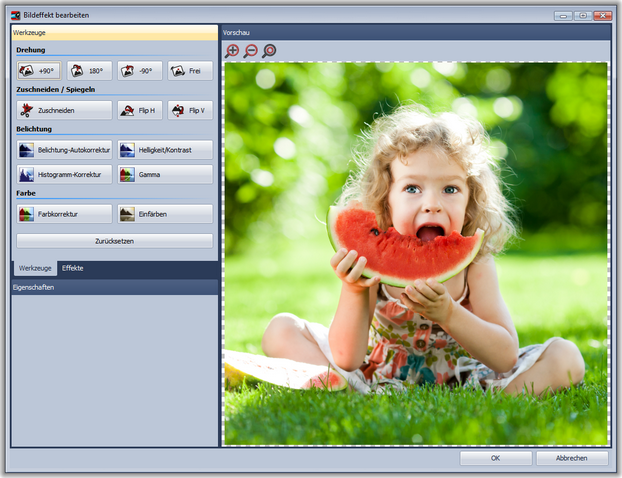622x478 pixels.
Task: Open the Histogramm-Korrektur tool
Action: point(64,174)
